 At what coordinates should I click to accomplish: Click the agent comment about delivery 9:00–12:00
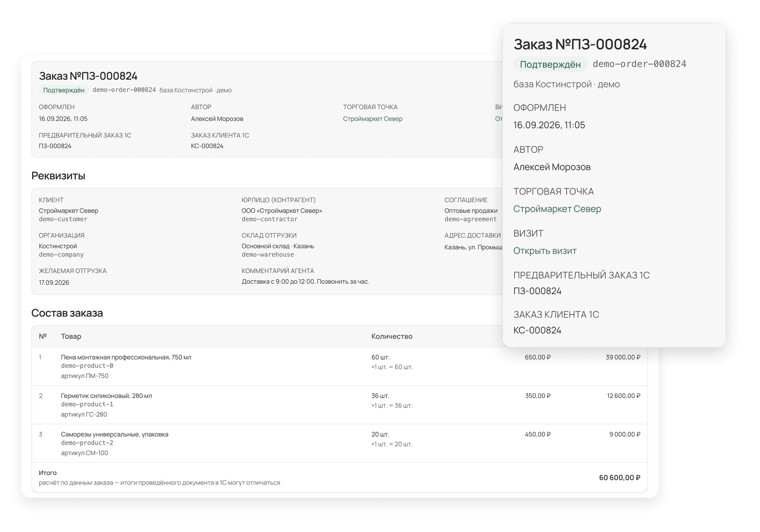[305, 282]
